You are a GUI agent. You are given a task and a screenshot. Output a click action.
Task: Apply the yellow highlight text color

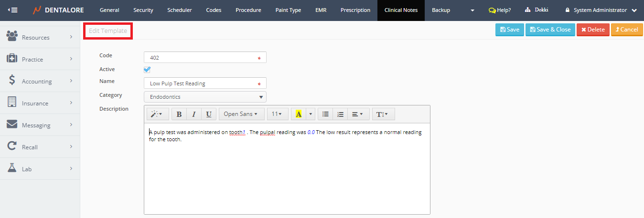tap(299, 114)
